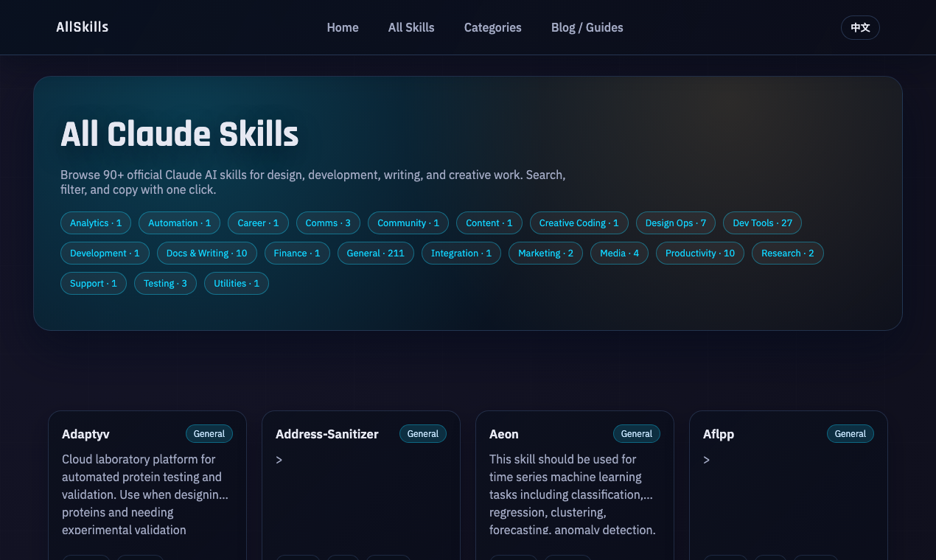Click General badge on Address-Sanitizer card

423,434
